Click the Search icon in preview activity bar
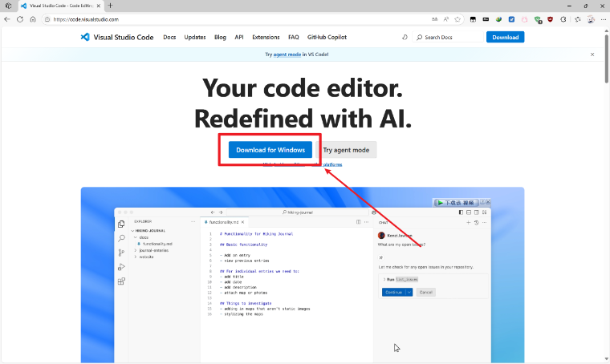Viewport: 610px width, 364px height. [x=121, y=238]
